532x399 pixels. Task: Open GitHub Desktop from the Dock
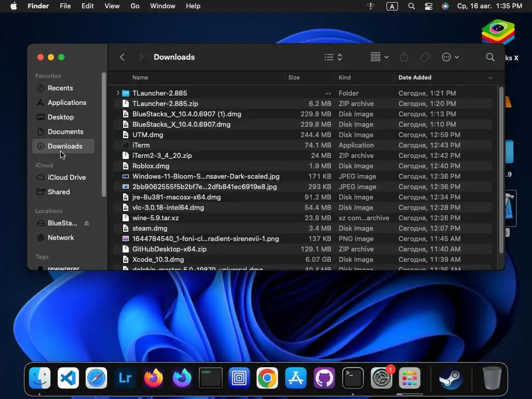[x=324, y=378]
